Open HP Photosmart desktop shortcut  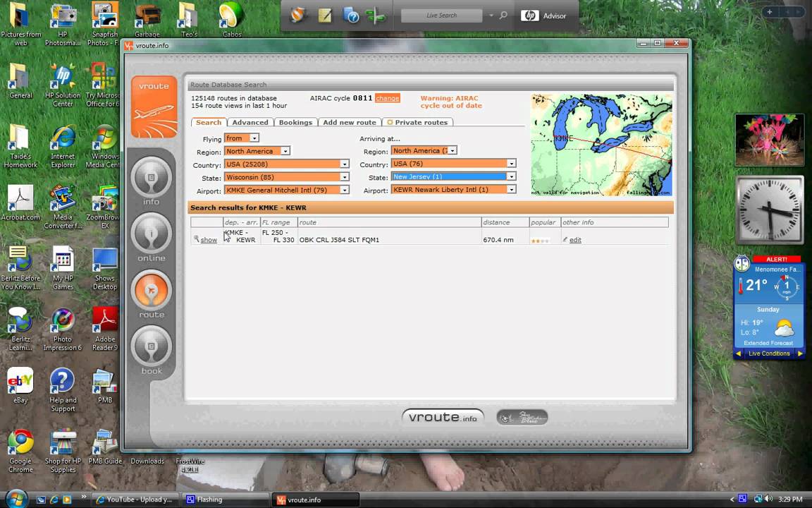coord(63,24)
